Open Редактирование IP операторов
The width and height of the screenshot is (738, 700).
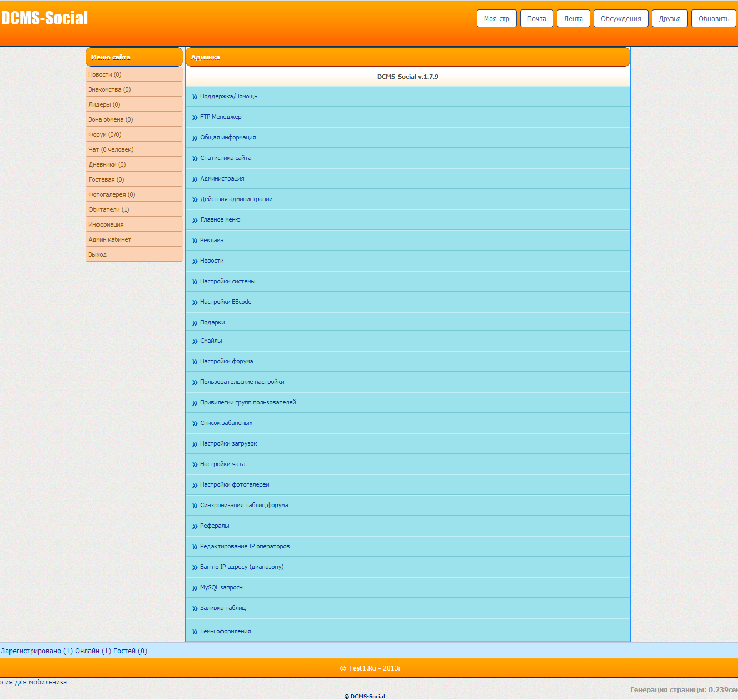pyautogui.click(x=245, y=546)
